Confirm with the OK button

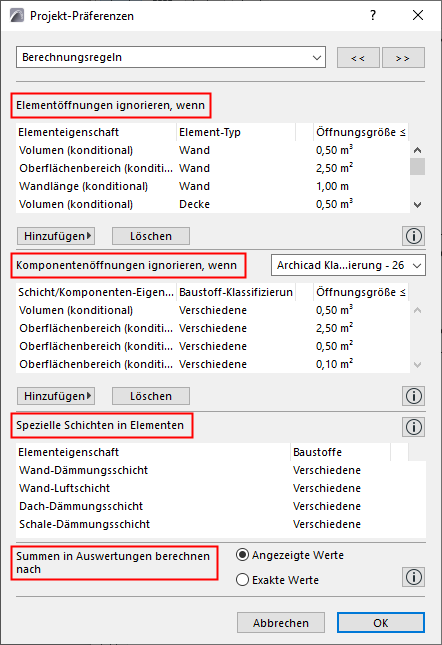click(381, 623)
